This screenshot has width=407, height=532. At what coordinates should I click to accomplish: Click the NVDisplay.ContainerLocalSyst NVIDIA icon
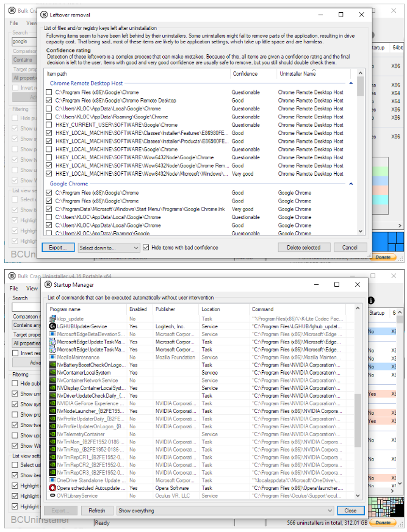(52, 388)
